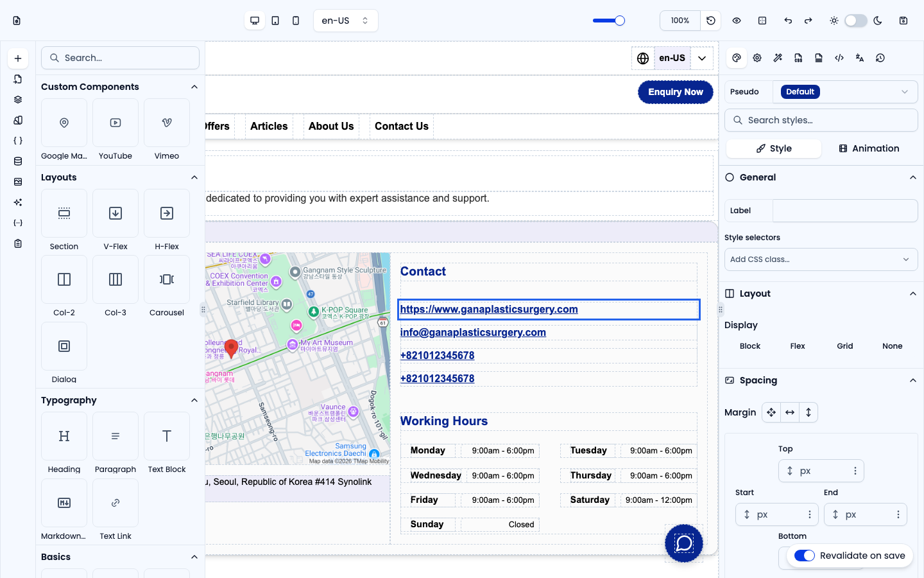Toggle dark mode switch
This screenshot has width=924, height=578.
click(x=856, y=21)
